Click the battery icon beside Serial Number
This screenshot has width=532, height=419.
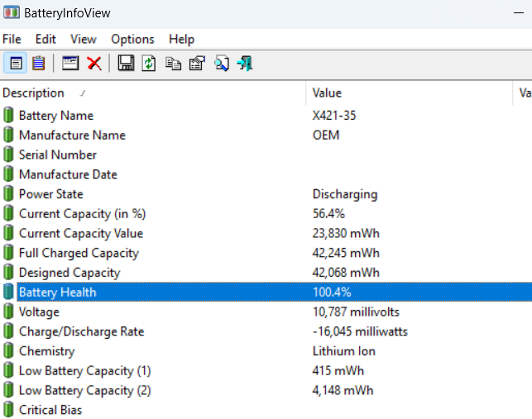tap(8, 155)
